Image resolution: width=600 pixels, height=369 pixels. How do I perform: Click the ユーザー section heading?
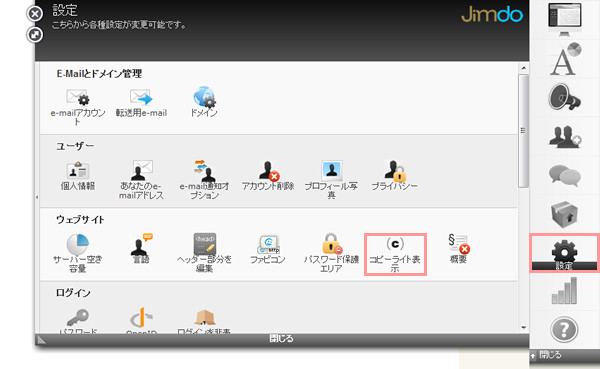[75, 146]
